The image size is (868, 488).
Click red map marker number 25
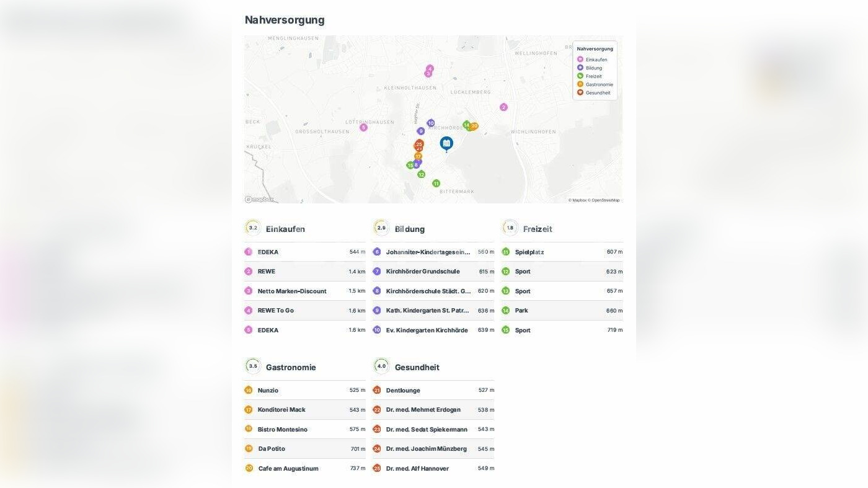[x=419, y=144]
